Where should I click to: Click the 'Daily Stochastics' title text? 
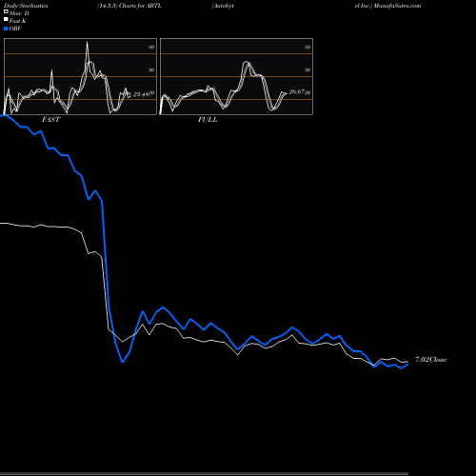click(26, 6)
